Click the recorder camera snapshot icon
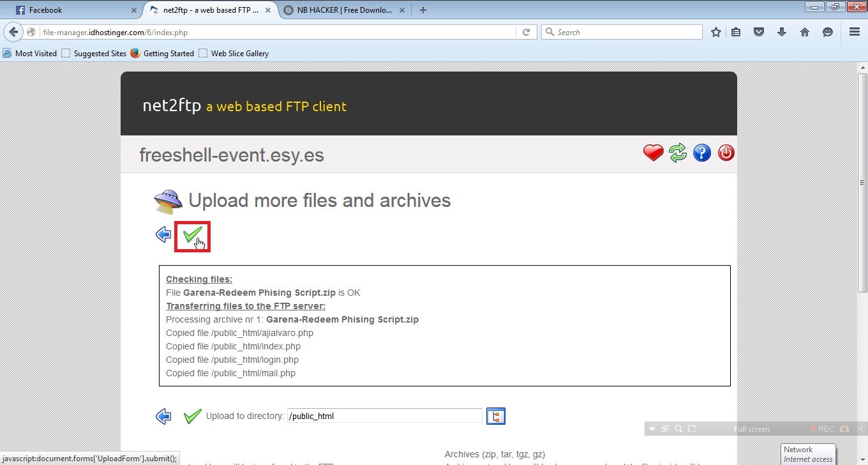868x465 pixels. coord(845,429)
